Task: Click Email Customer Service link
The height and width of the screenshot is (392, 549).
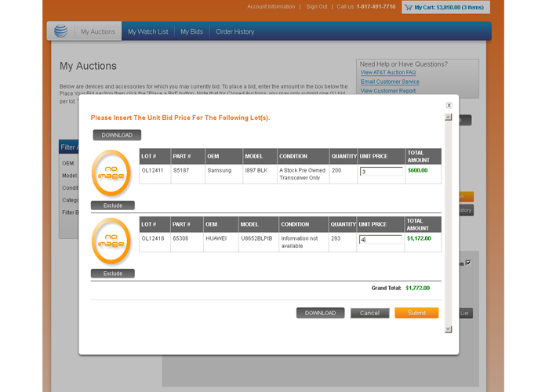Action: click(x=390, y=82)
